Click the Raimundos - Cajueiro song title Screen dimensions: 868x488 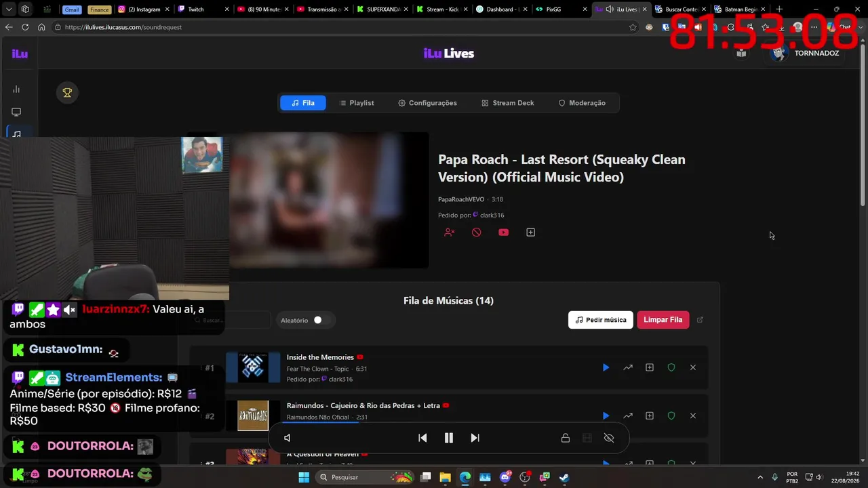point(363,405)
